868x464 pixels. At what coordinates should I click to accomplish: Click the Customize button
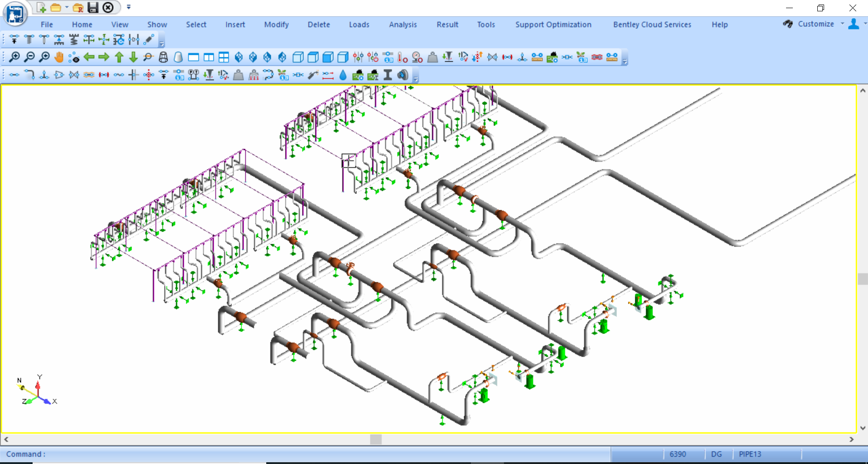[815, 24]
